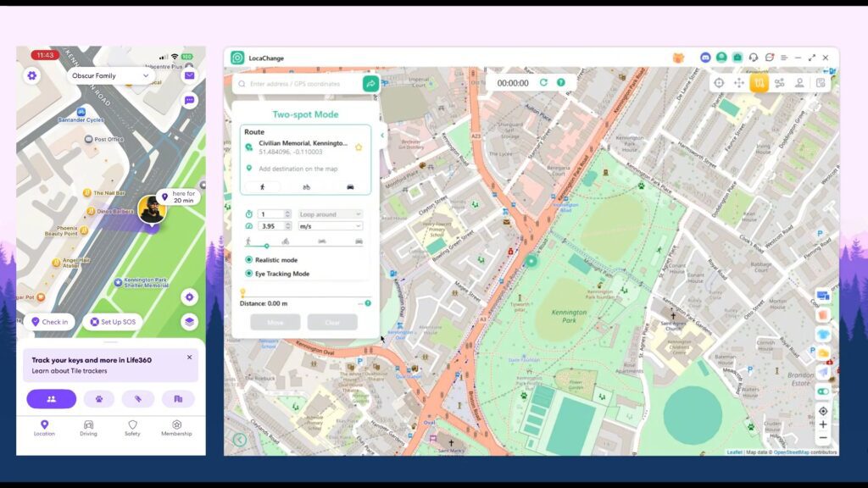
Task: Open the Loop around dropdown
Action: pos(331,214)
